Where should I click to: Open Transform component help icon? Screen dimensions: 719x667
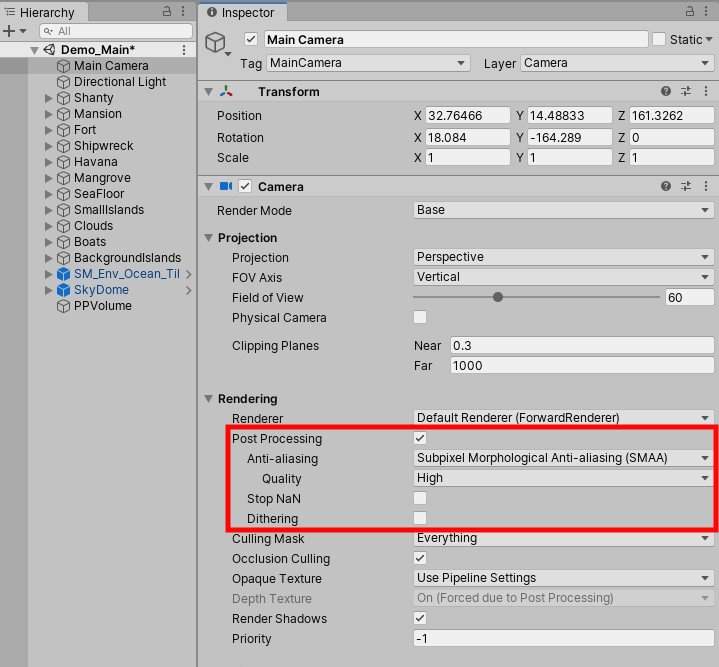(x=666, y=91)
